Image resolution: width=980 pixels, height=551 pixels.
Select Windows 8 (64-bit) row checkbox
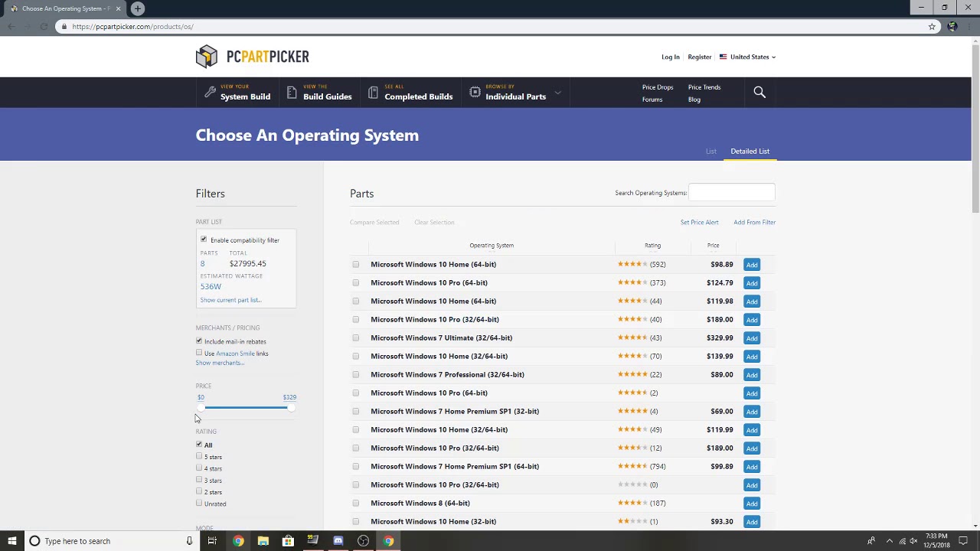355,503
